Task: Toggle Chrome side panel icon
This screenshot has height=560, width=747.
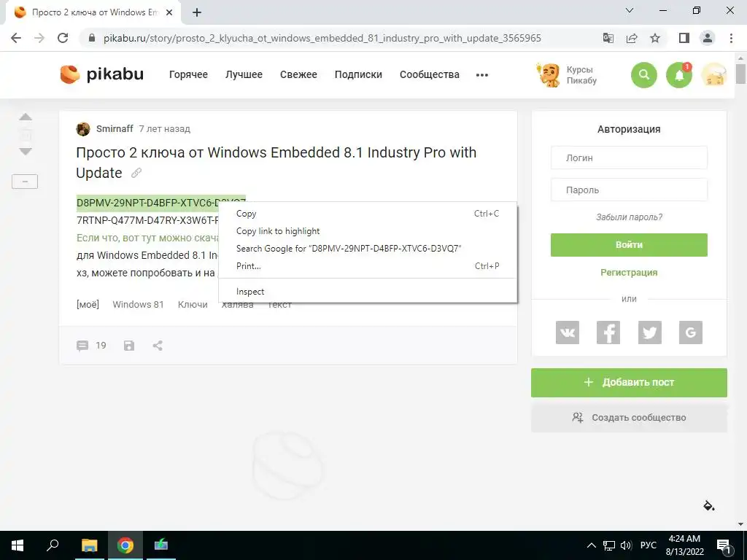Action: point(684,38)
